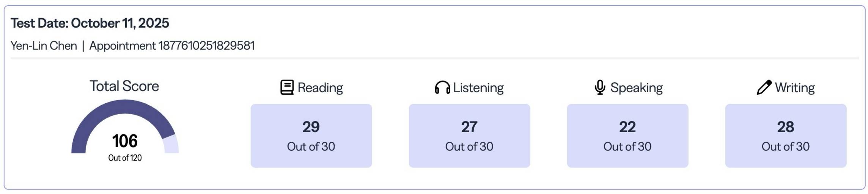
Task: Click the Listening section label
Action: click(x=478, y=88)
